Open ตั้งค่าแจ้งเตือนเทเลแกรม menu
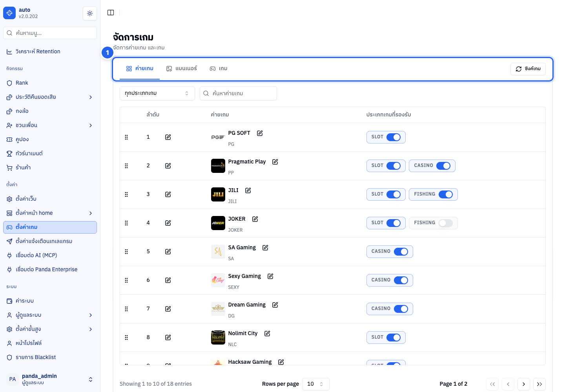Image resolution: width=565 pixels, height=392 pixels. (50, 241)
